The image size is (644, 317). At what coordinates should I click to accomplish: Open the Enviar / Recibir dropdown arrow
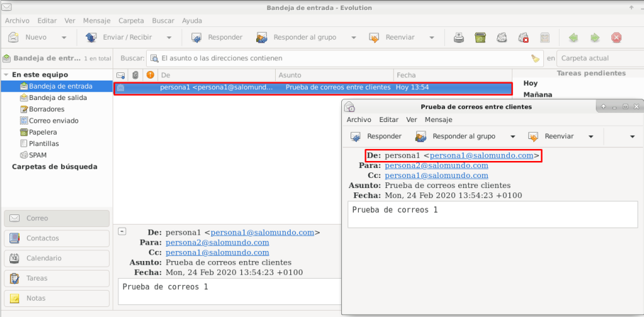click(x=169, y=38)
